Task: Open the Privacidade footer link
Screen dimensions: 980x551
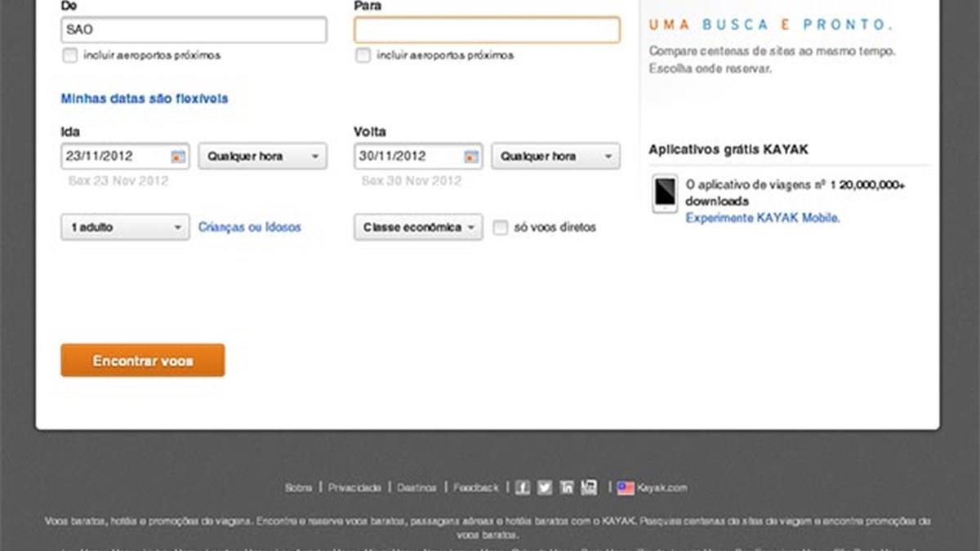Action: tap(354, 488)
